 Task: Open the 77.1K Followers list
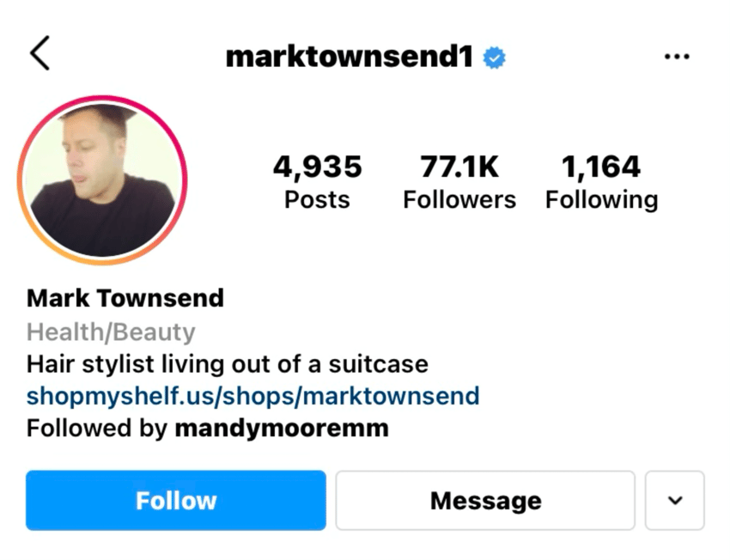[x=459, y=181]
